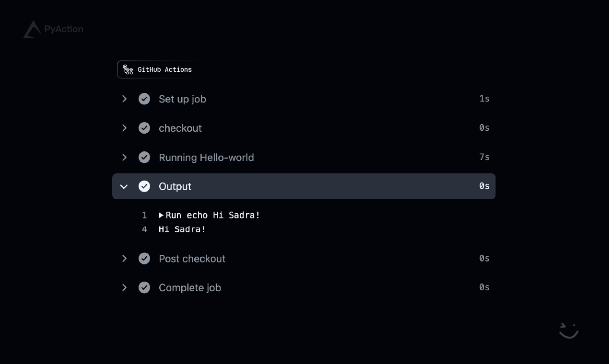Expand the Post checkout step chevron
This screenshot has height=364, width=609.
tap(125, 259)
